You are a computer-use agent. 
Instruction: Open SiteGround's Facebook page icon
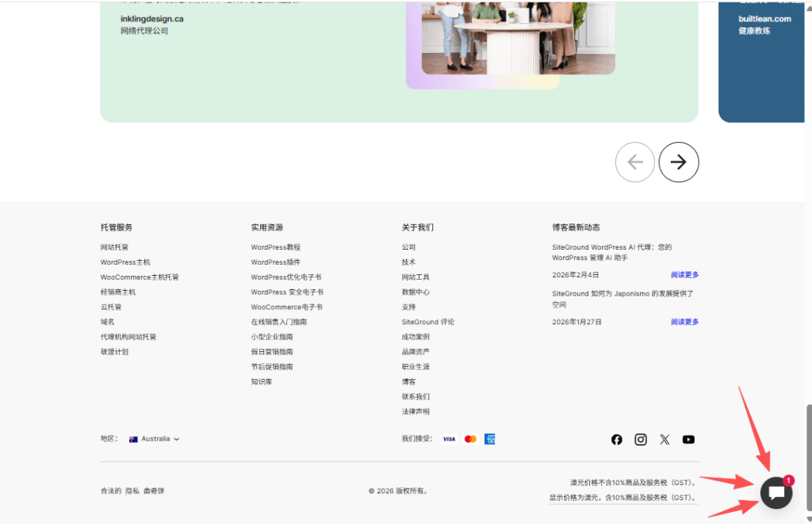617,439
